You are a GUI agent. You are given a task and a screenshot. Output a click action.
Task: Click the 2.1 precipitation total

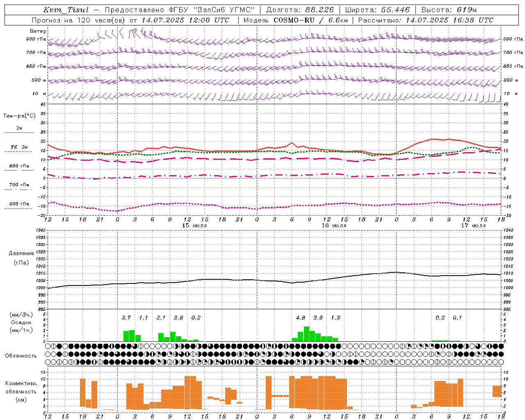pyautogui.click(x=161, y=317)
